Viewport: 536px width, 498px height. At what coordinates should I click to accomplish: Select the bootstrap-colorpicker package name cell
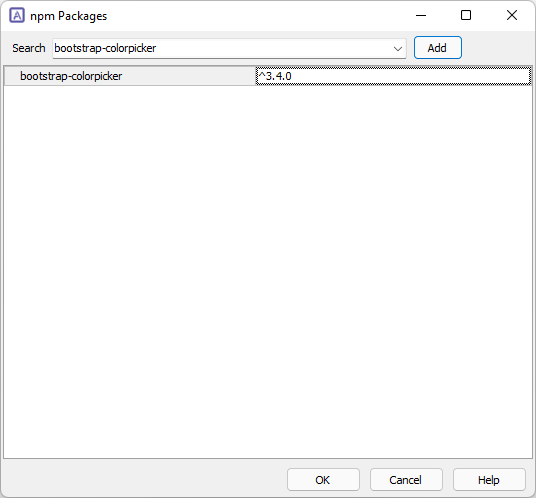click(x=130, y=76)
